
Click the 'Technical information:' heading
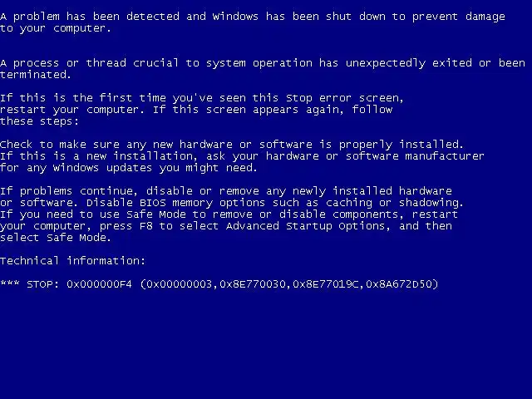72,260
